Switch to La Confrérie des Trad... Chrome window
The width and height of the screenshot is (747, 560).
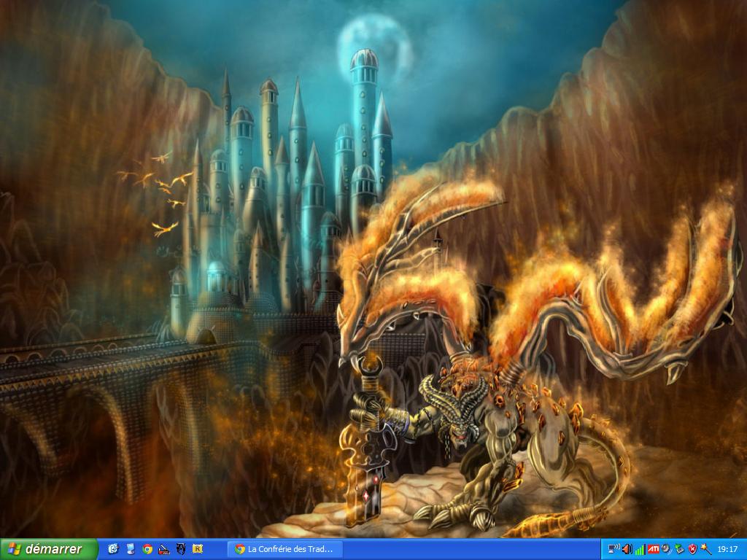pyautogui.click(x=285, y=549)
